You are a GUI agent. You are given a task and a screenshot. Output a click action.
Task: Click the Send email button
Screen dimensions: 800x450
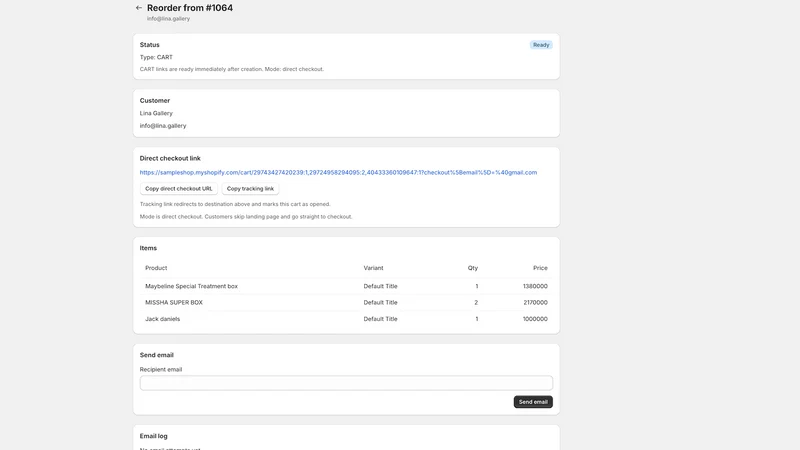[x=533, y=402]
